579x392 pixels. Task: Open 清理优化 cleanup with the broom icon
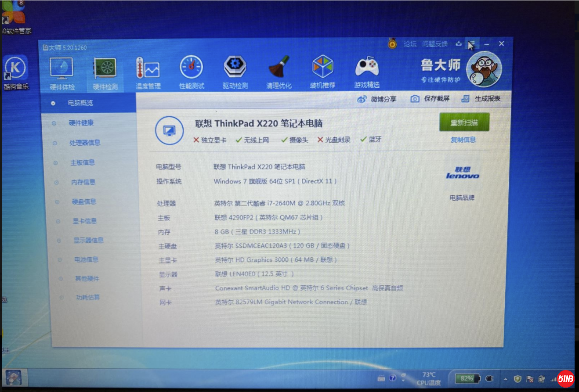pyautogui.click(x=279, y=72)
